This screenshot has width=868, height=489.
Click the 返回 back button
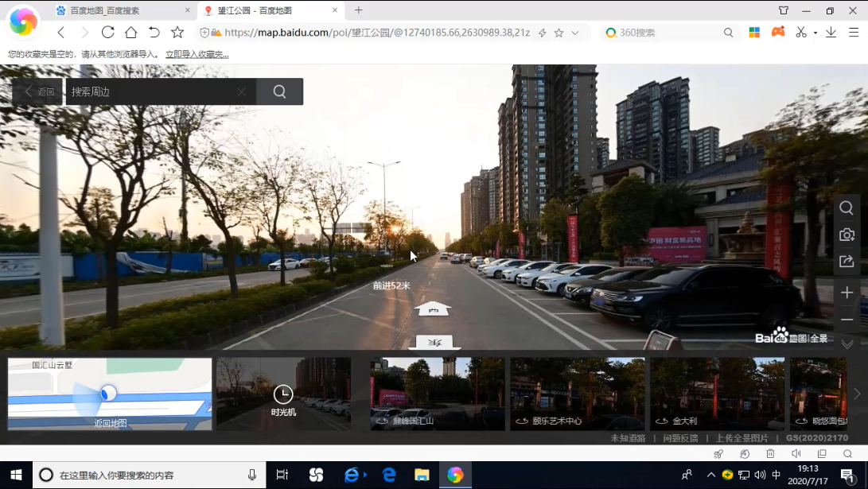(38, 91)
